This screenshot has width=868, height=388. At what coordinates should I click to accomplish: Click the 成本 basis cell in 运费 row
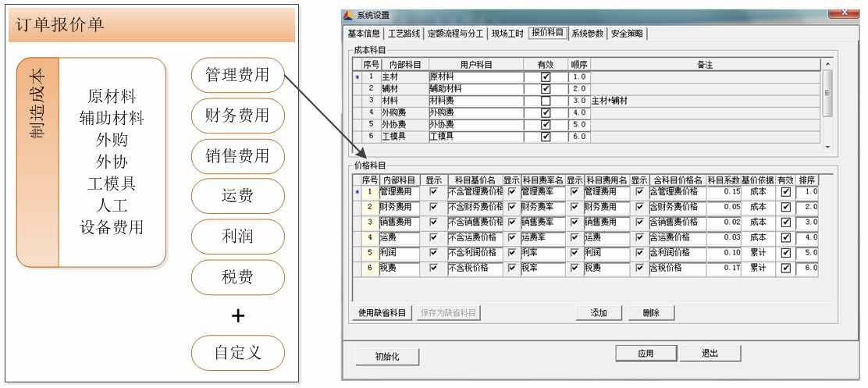758,237
